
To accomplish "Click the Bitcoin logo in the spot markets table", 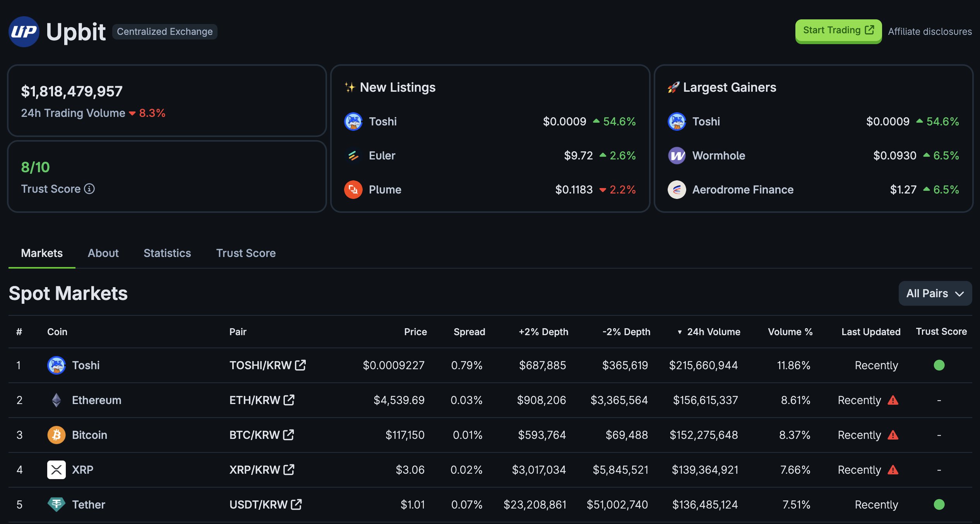I will click(56, 435).
